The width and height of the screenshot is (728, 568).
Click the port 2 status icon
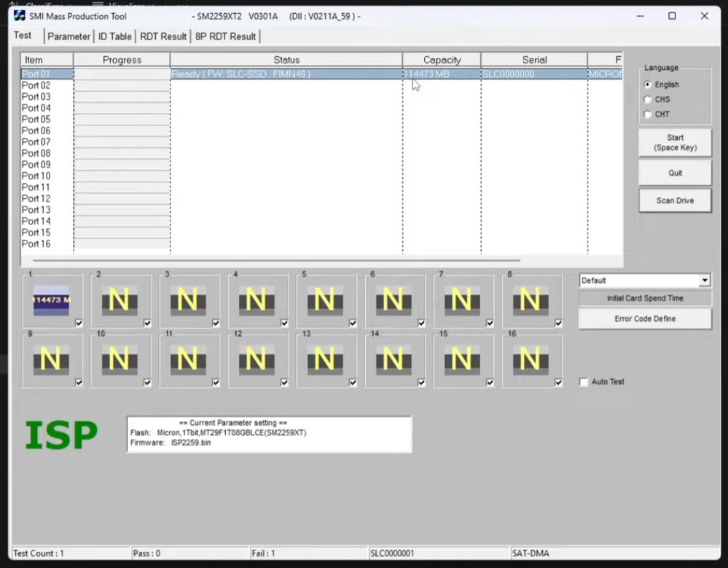tap(119, 300)
